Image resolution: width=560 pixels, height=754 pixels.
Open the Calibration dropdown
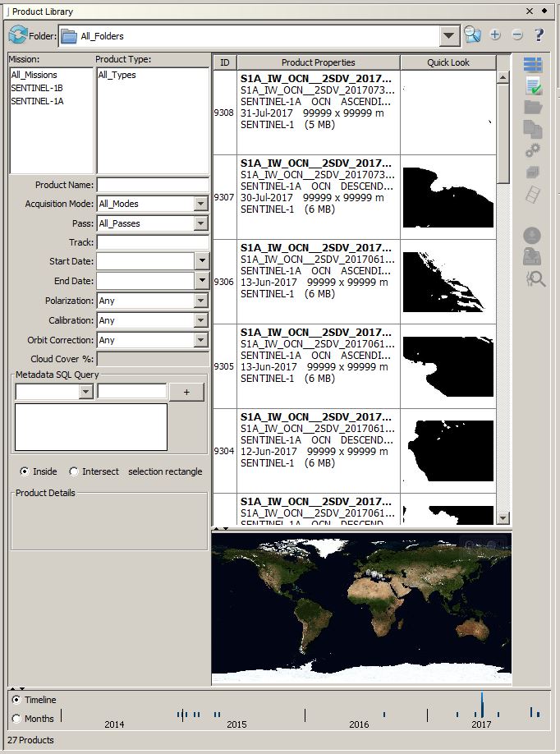point(201,320)
